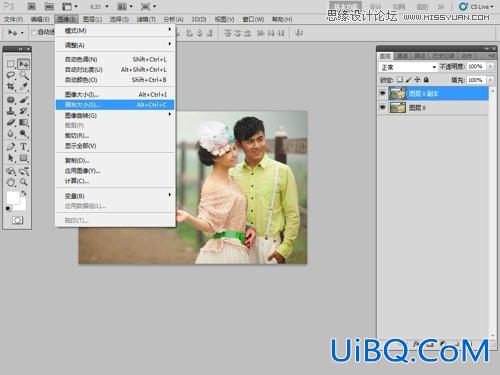Select the Spot Healing Brush tool
This screenshot has width=500, height=375.
(x=11, y=100)
